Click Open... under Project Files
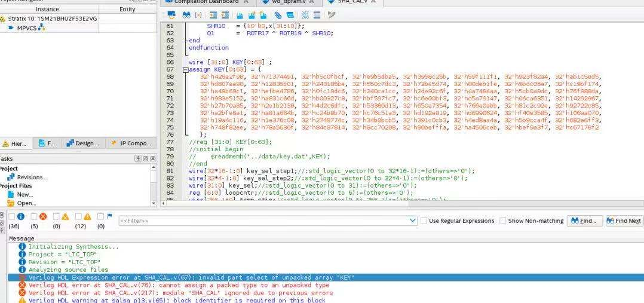644x303 pixels. tap(27, 203)
